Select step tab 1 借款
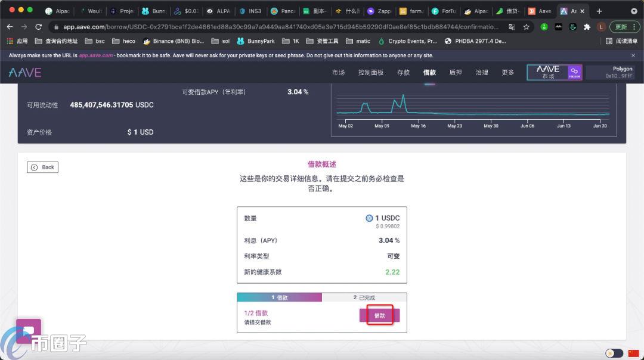 pyautogui.click(x=279, y=297)
